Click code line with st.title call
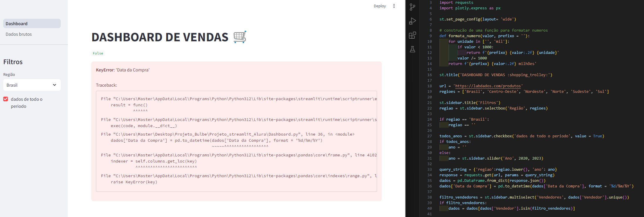This screenshot has width=644, height=217. pos(496,75)
